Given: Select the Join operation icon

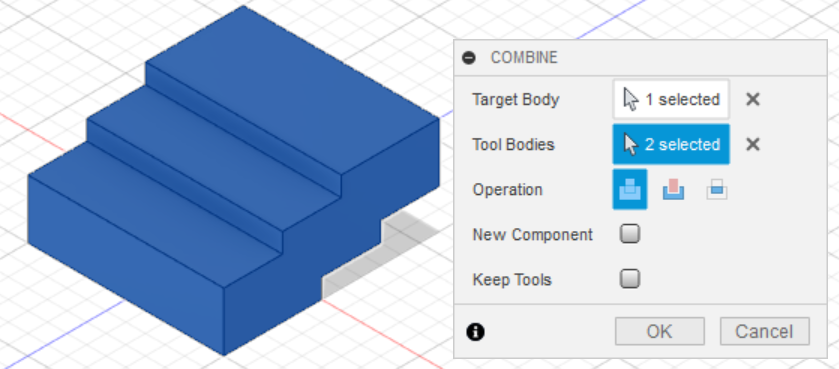Looking at the screenshot, I should point(630,189).
